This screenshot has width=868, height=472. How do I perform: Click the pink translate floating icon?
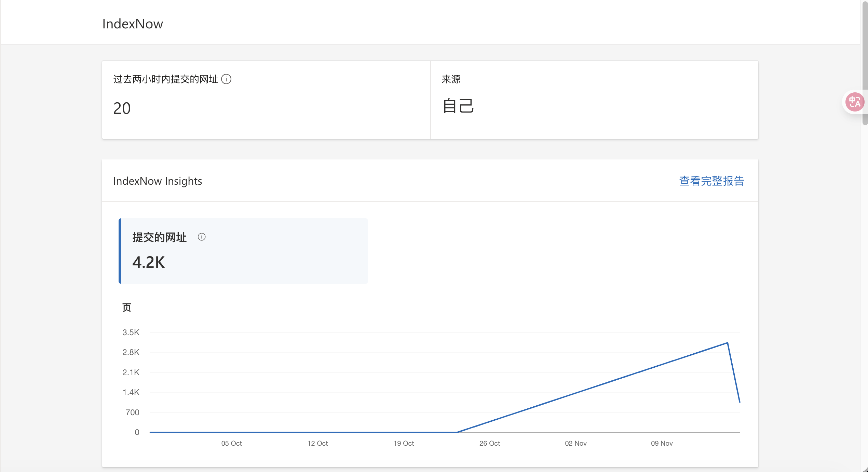(854, 102)
